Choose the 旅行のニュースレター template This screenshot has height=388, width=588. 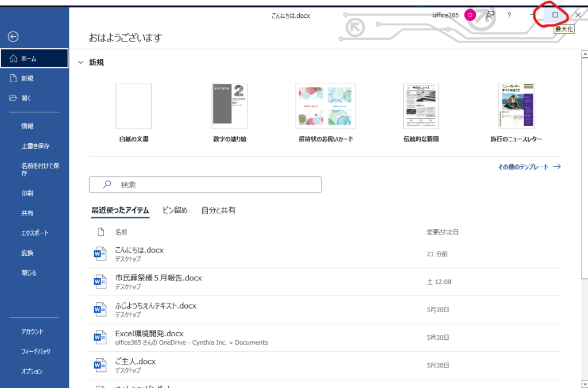click(516, 106)
